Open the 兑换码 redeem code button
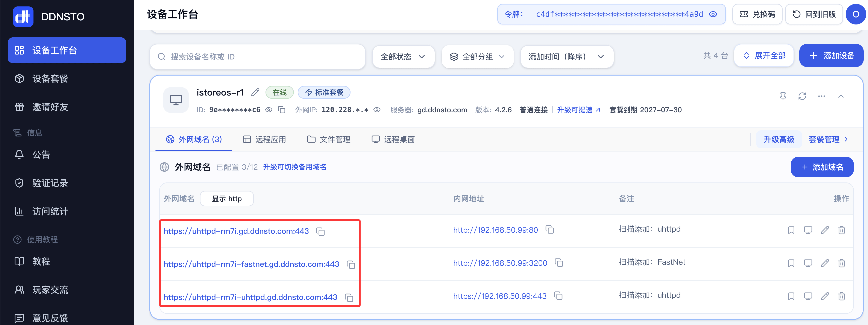This screenshot has width=868, height=325. pos(757,14)
